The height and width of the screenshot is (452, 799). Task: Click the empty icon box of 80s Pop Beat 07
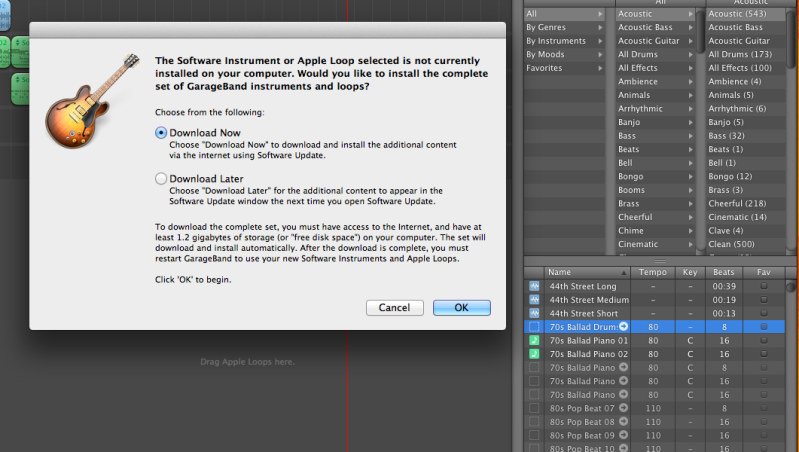pyautogui.click(x=534, y=408)
